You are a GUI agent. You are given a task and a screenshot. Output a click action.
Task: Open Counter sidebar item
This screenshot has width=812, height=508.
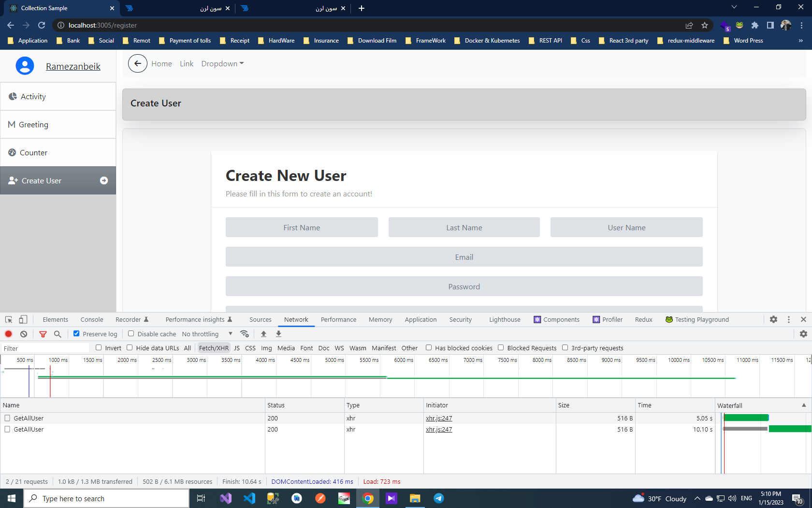(58, 152)
